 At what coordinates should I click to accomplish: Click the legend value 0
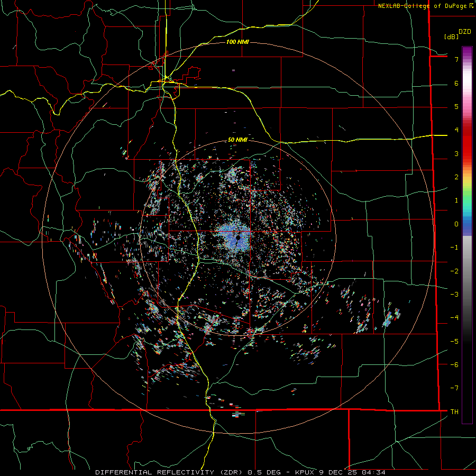[456, 224]
